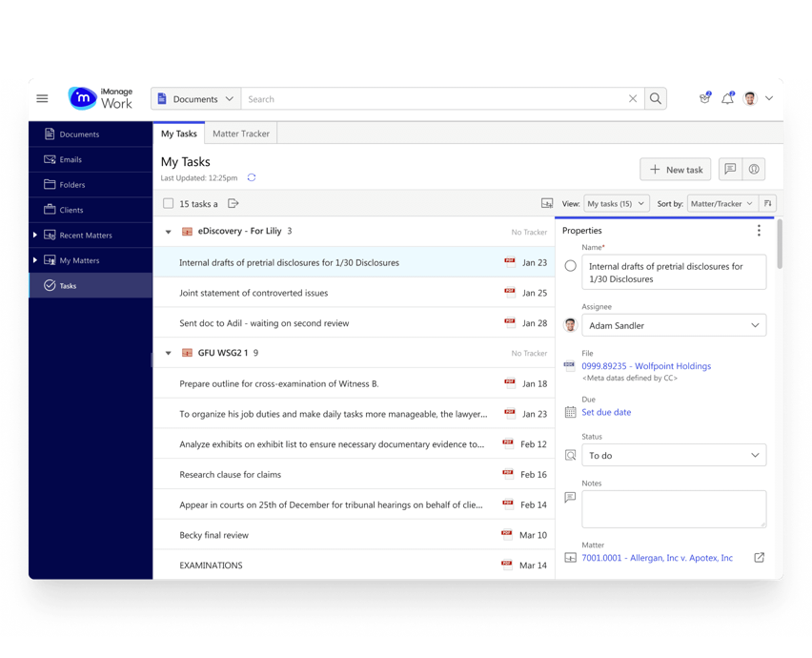Select task Research clause for claims

(x=354, y=474)
